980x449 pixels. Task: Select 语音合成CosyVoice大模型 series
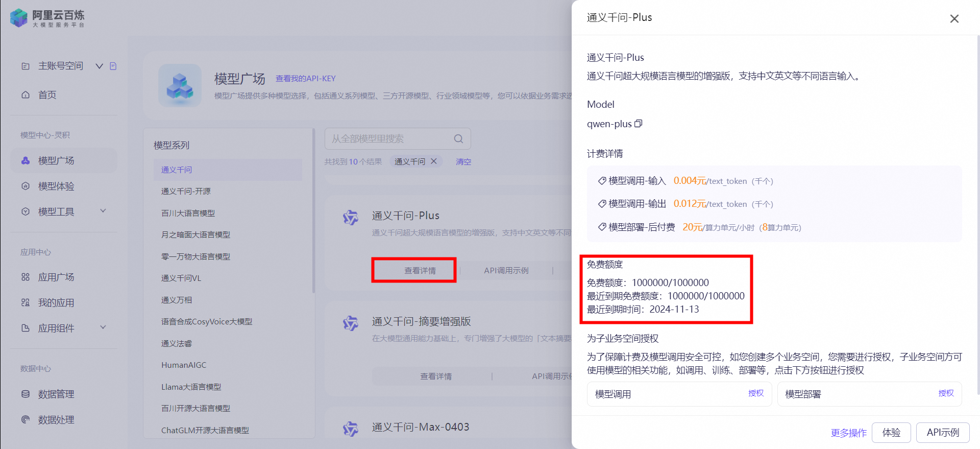pos(207,321)
